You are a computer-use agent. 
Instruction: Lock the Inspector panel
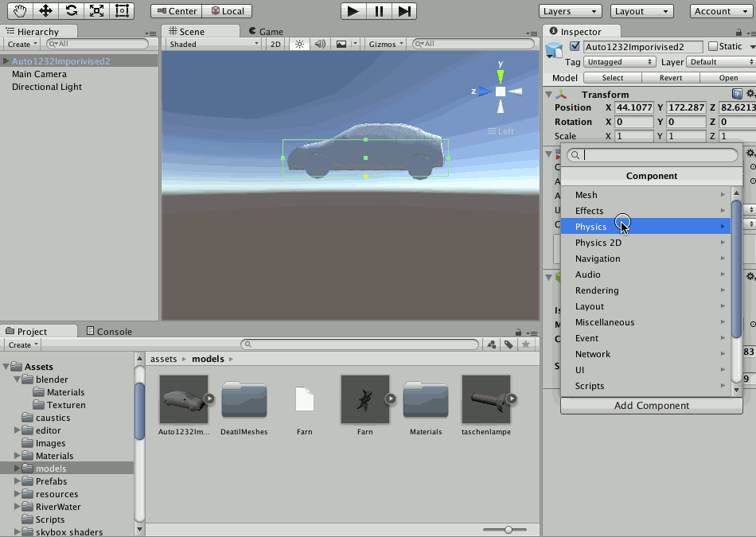coord(738,33)
